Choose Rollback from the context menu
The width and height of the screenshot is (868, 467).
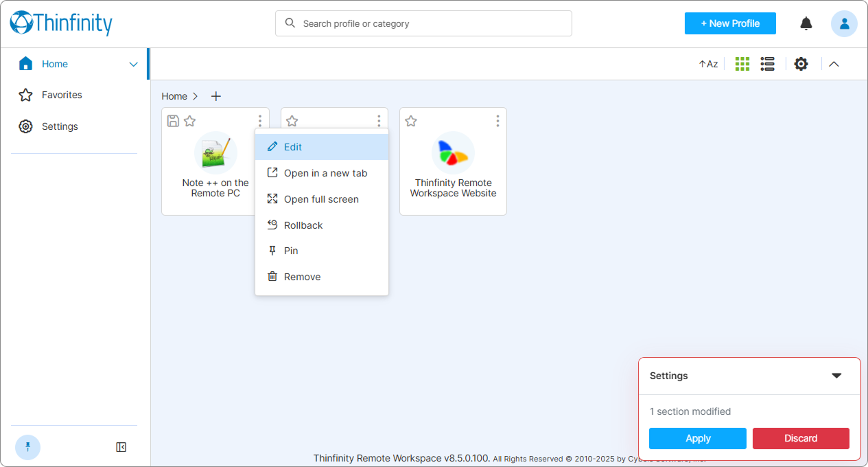[x=322, y=225]
